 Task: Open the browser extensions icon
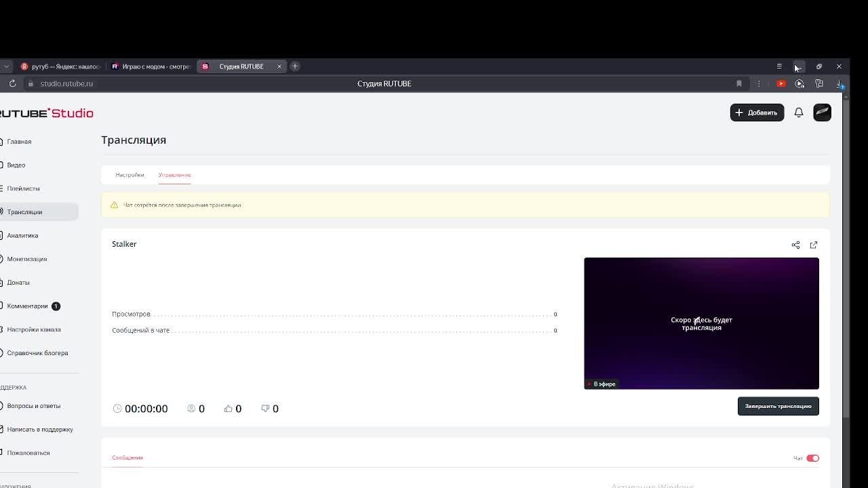(x=819, y=83)
